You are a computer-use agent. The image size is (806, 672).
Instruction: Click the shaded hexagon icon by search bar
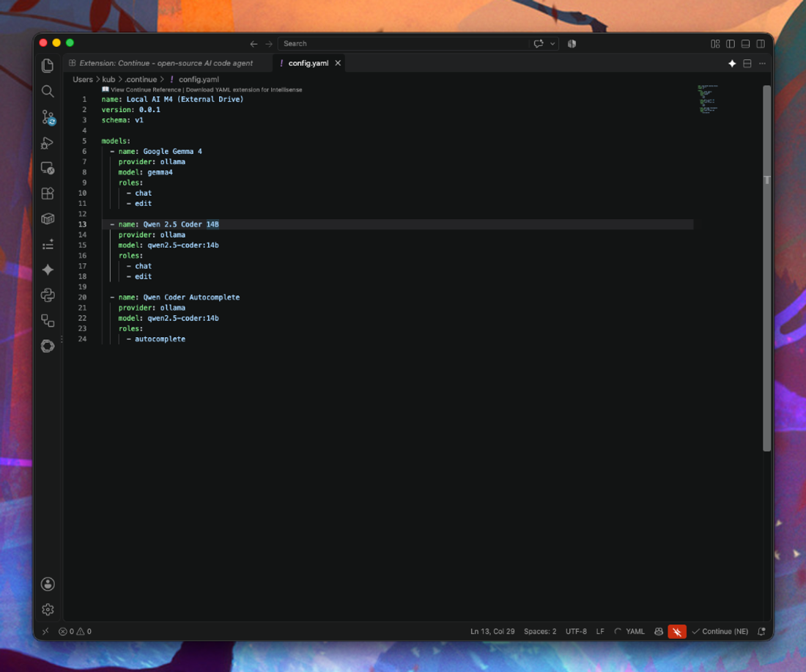click(572, 44)
